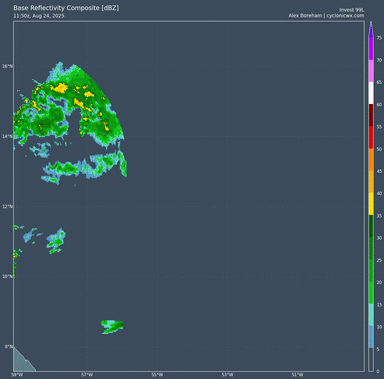Click the 14°N latitude axis label

coord(8,136)
